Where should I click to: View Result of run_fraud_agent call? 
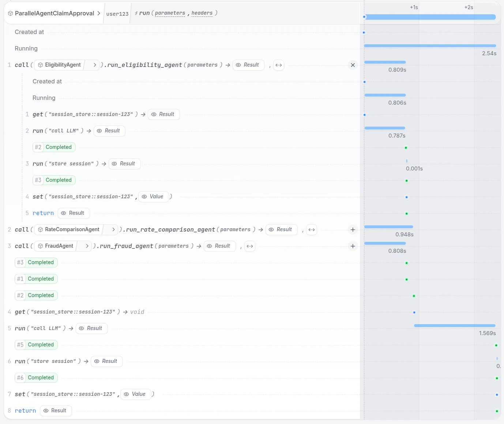[x=219, y=246]
